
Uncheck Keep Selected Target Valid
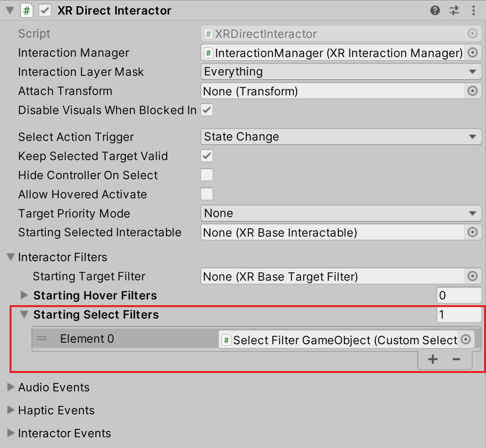pos(207,156)
